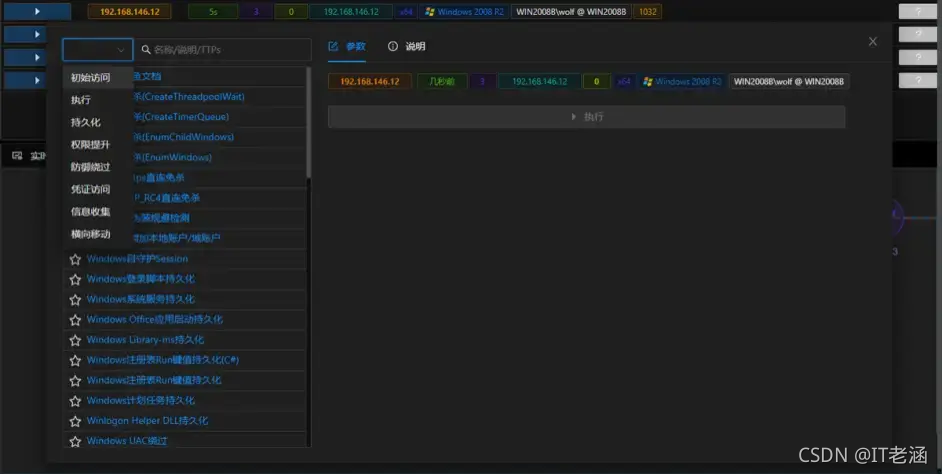Screen dimensions: 943x474
Task: Click the x64 tag in the parameters panel
Action: (x=624, y=81)
